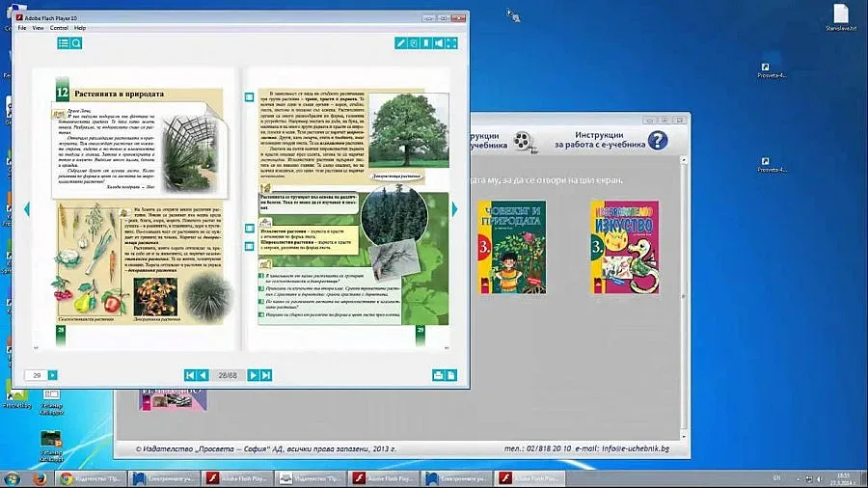Select the pencil drawing tool
Viewport: 868px width, 488px height.
[x=401, y=42]
